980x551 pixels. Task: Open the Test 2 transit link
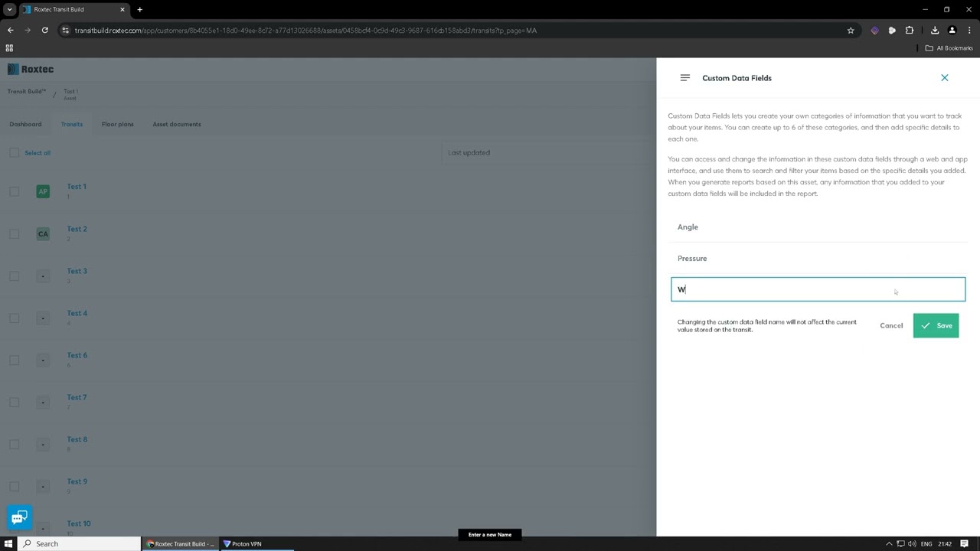(x=77, y=229)
